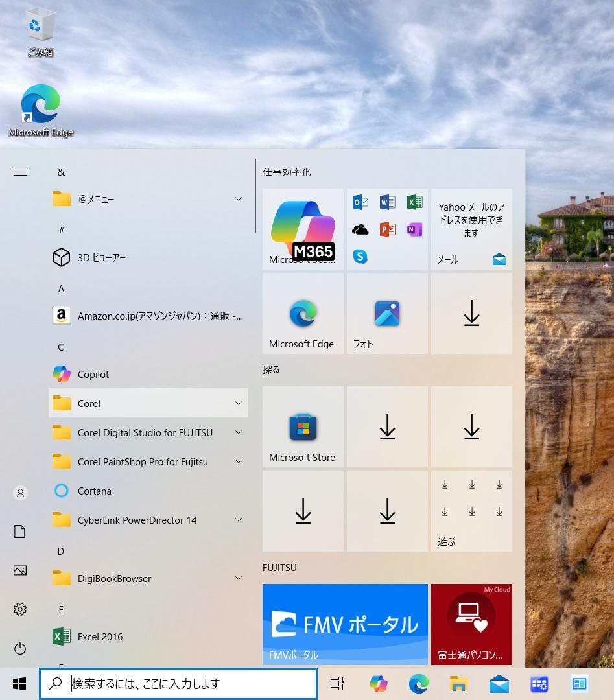Click the & letter header in app list
Screen dimensions: 614x700
[61, 172]
